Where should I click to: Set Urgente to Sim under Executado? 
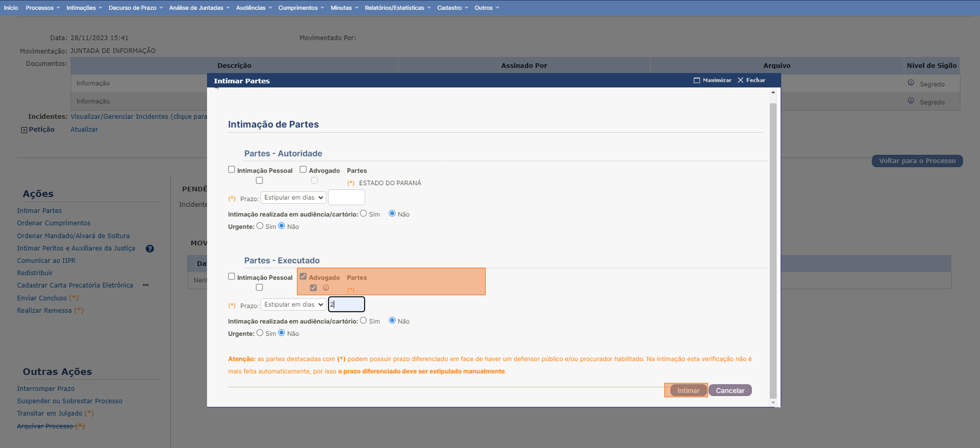[260, 333]
